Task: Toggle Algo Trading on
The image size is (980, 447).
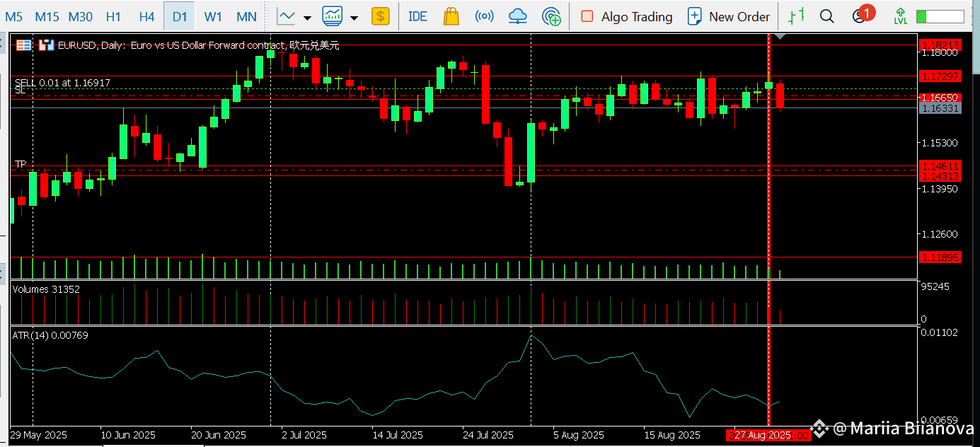Action: click(626, 16)
